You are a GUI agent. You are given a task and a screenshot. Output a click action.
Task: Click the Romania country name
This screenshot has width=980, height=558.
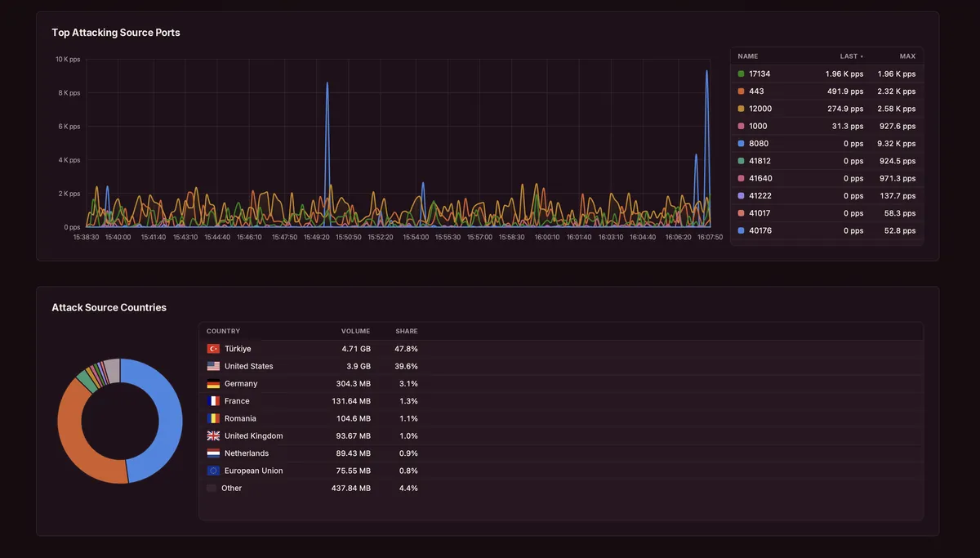coord(240,418)
